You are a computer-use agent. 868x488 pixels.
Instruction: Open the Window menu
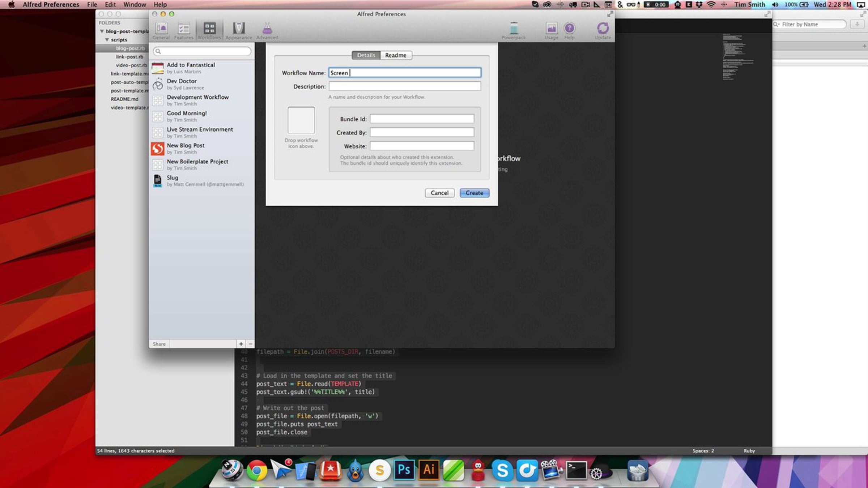tap(135, 4)
